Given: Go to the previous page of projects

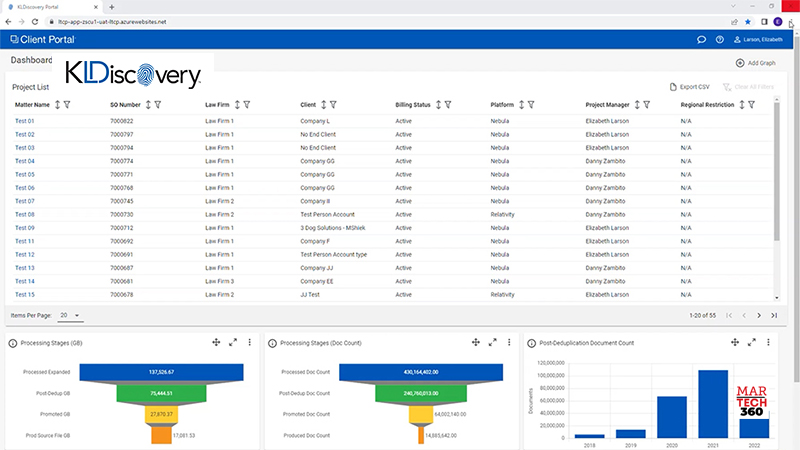Looking at the screenshot, I should point(744,315).
